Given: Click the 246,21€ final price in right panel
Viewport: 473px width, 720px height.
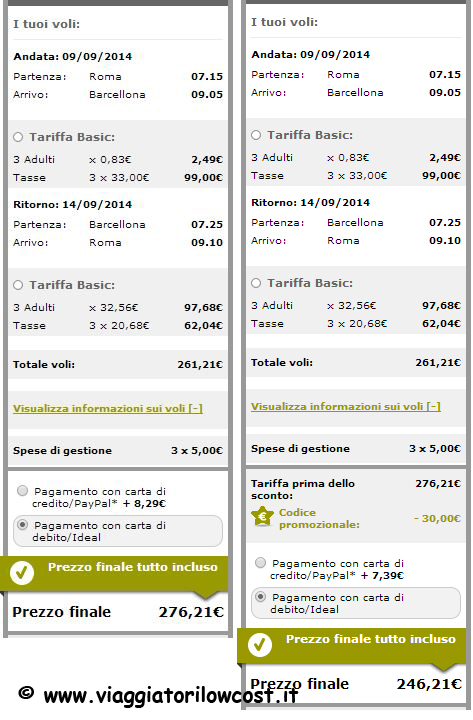Looking at the screenshot, I should click(x=429, y=684).
